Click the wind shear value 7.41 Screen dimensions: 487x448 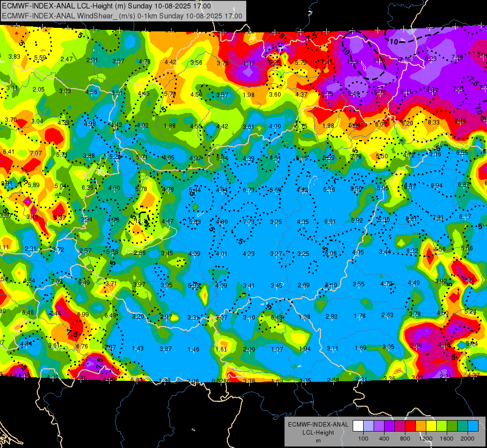[x=327, y=62]
